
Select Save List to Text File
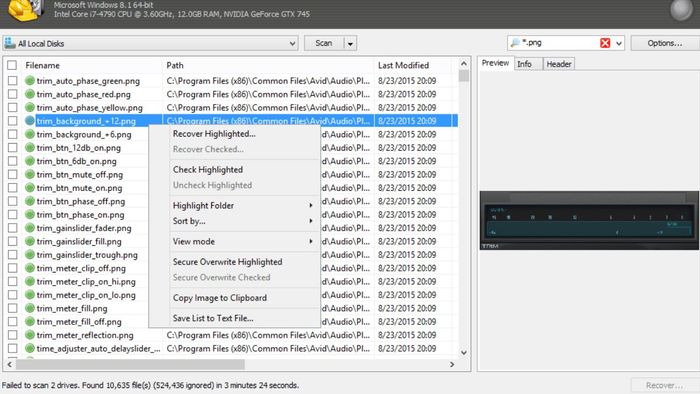(x=213, y=318)
